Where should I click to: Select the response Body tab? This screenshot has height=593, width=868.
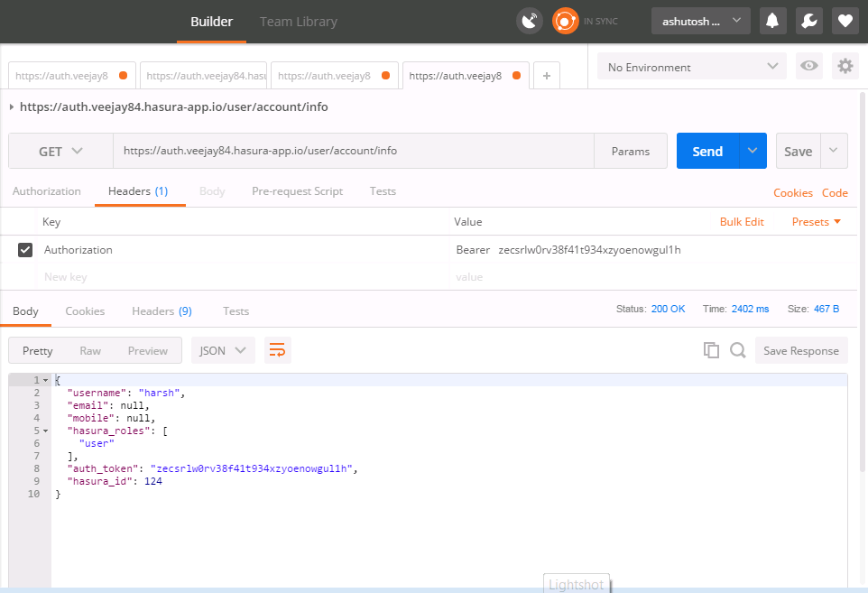[25, 311]
